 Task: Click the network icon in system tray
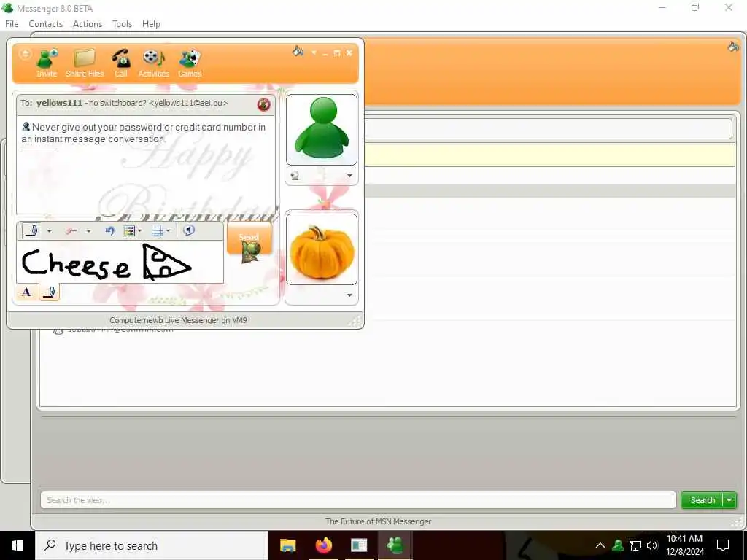coord(635,545)
